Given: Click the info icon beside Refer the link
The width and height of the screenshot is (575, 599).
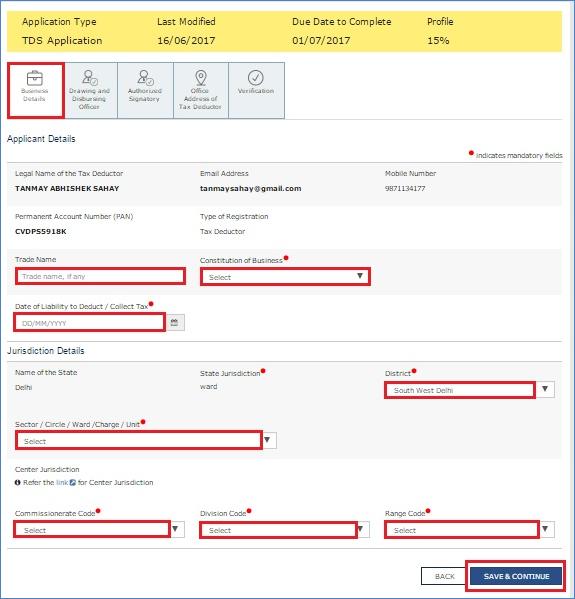Looking at the screenshot, I should (x=18, y=482).
